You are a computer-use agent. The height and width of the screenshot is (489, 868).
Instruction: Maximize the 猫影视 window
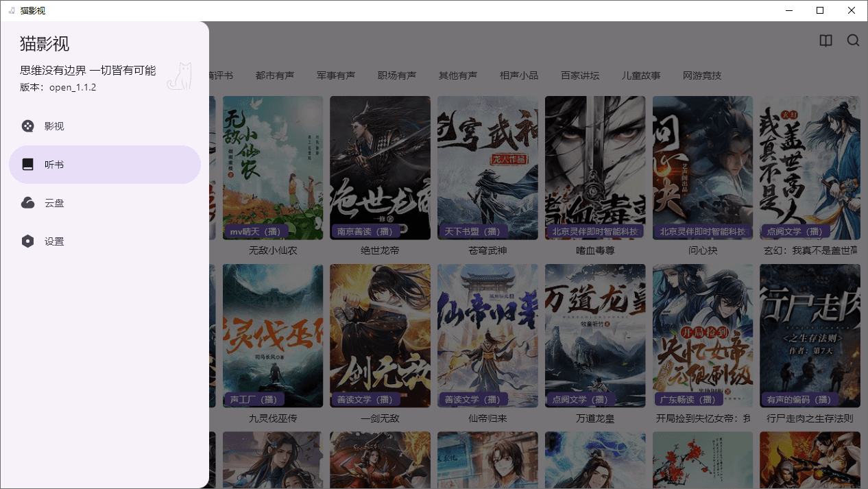point(820,10)
